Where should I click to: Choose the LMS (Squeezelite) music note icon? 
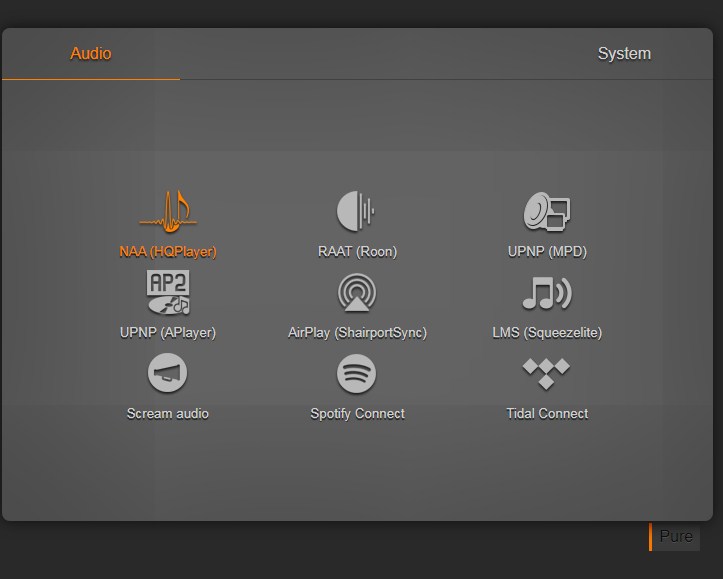pyautogui.click(x=546, y=293)
